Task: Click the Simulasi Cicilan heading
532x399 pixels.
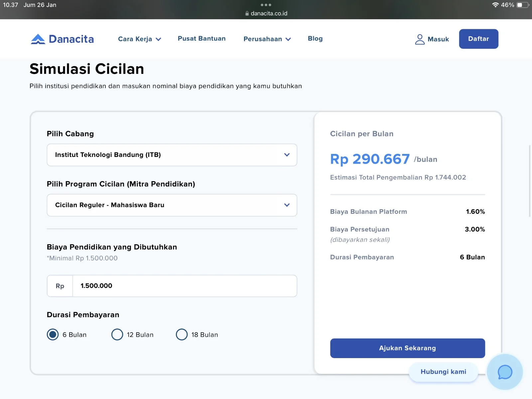Action: [87, 69]
